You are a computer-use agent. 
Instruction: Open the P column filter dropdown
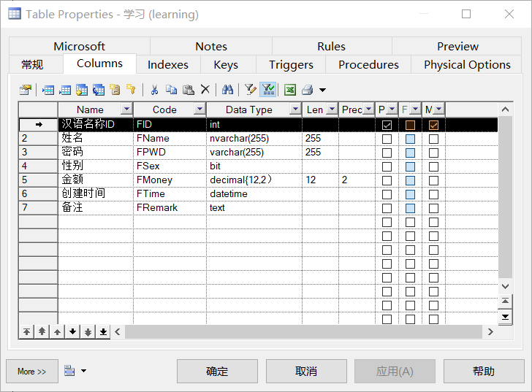[x=392, y=109]
